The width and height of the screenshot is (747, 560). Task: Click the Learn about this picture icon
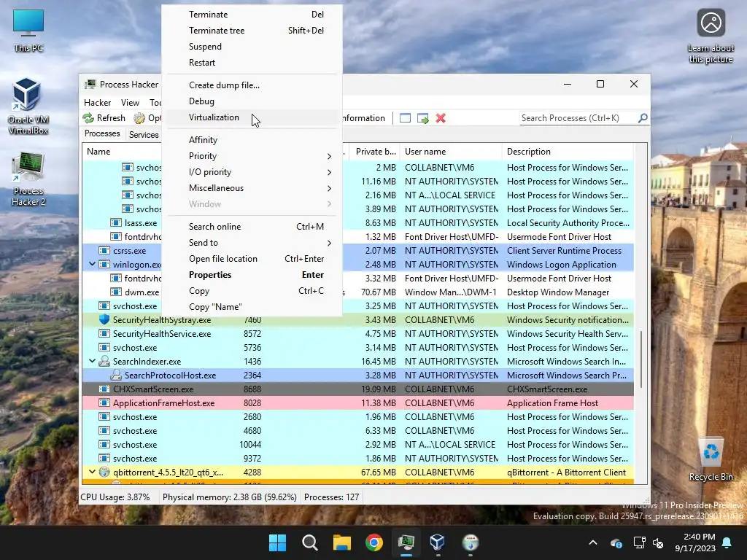pos(711,36)
